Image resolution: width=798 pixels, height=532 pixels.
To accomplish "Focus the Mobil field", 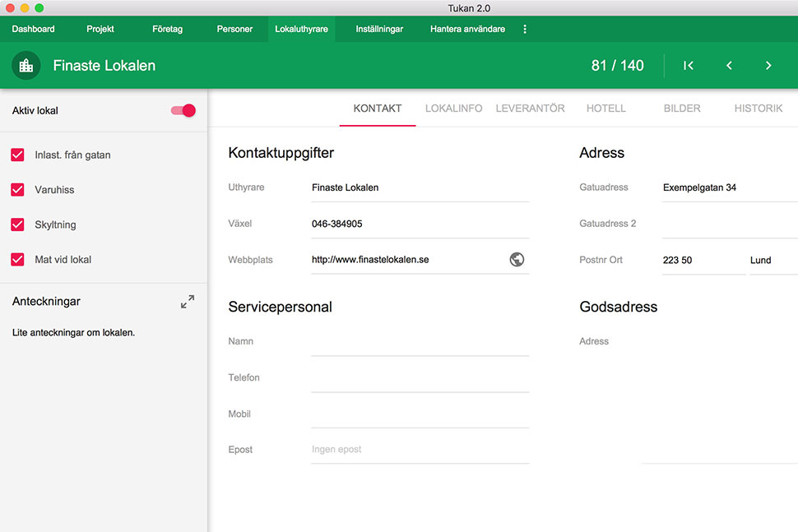I will point(420,414).
